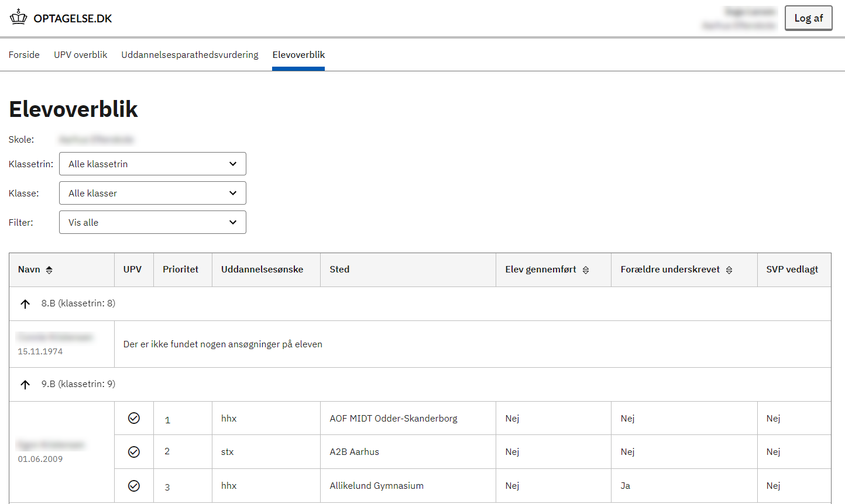The height and width of the screenshot is (504, 845).
Task: Collapse the 8.B class group arrow
Action: pos(25,303)
